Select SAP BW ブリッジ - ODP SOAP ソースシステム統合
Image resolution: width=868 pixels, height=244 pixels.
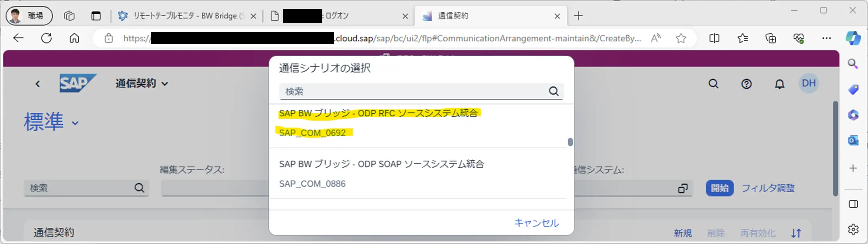[x=382, y=164]
